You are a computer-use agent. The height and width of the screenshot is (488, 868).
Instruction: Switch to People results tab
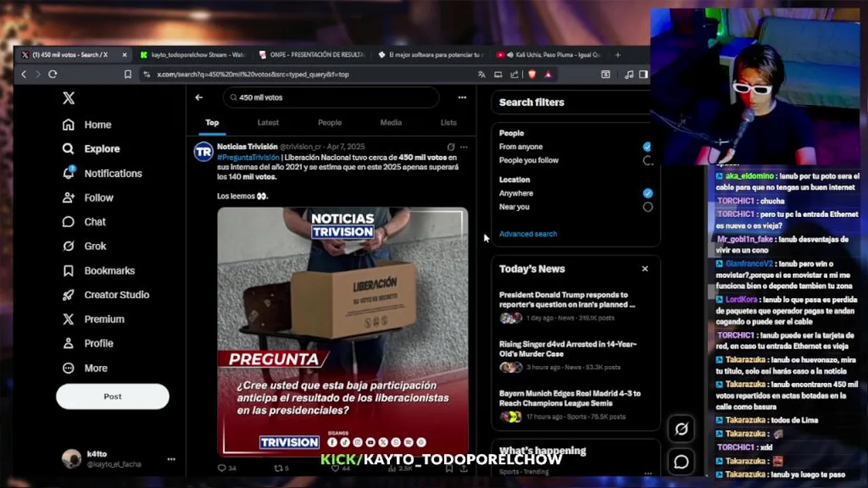tap(330, 123)
